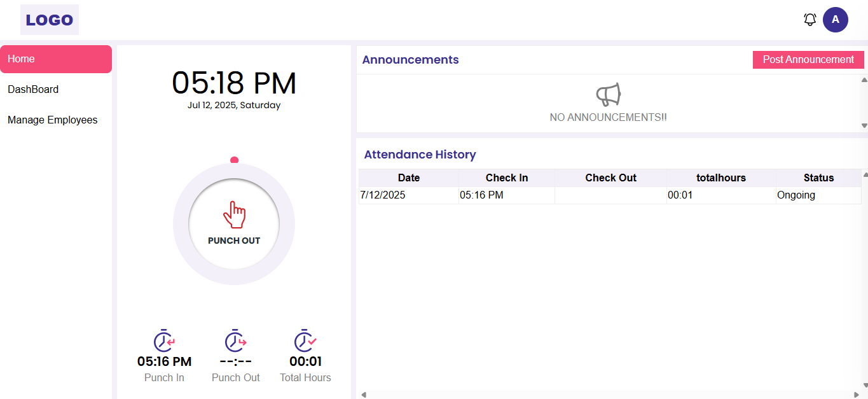Click the Punch Out clock icon
The image size is (868, 399).
coord(235,341)
